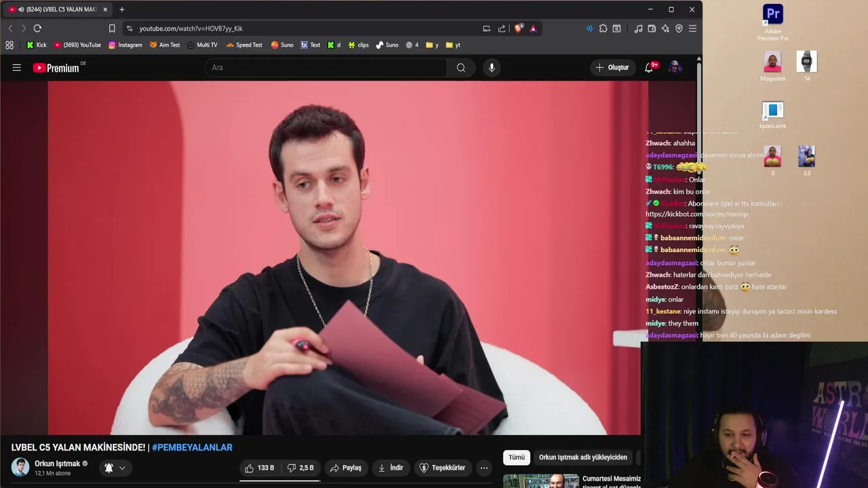Viewport: 868px width, 488px height.
Task: Open the yt bookmarks folder
Action: pyautogui.click(x=454, y=45)
